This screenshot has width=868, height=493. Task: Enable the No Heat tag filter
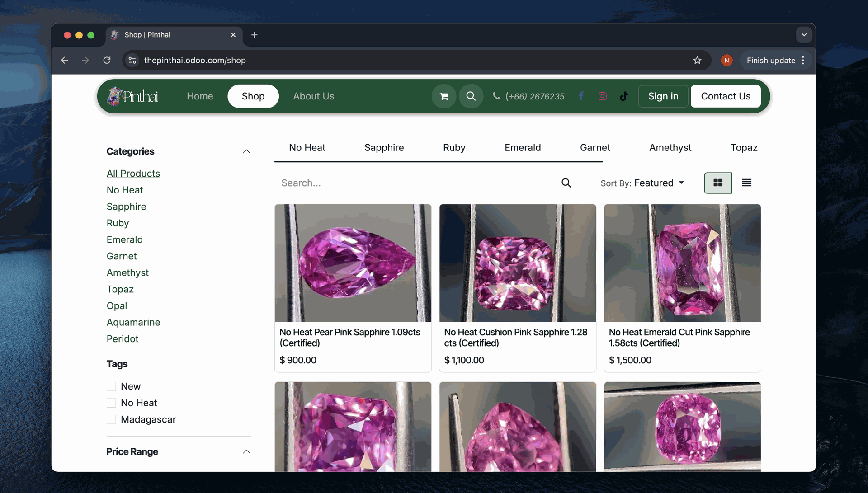(111, 403)
